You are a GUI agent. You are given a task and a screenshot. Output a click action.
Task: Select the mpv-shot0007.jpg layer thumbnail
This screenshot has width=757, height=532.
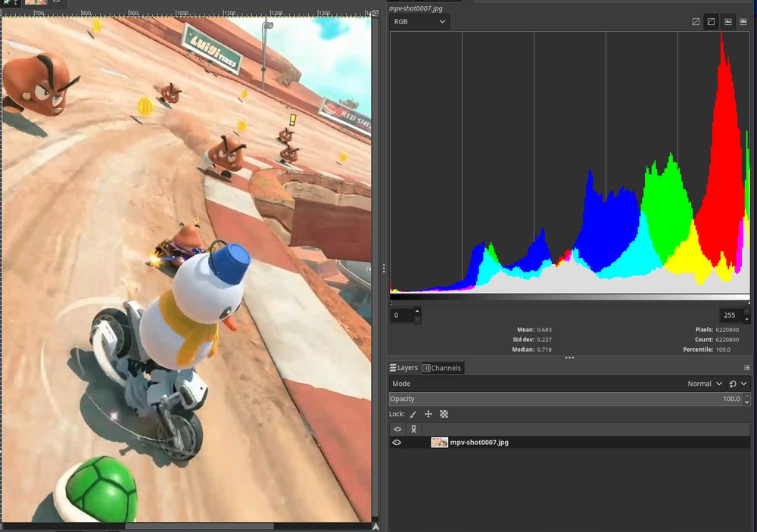click(x=439, y=442)
